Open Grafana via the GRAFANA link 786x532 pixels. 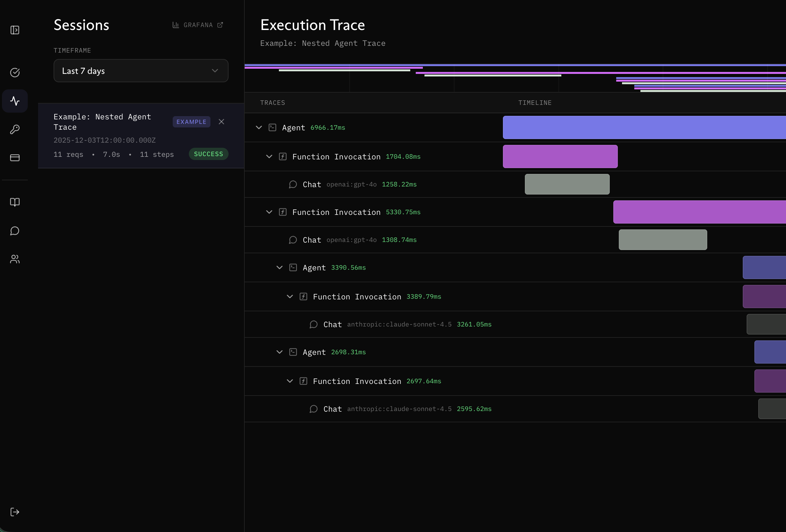point(198,25)
